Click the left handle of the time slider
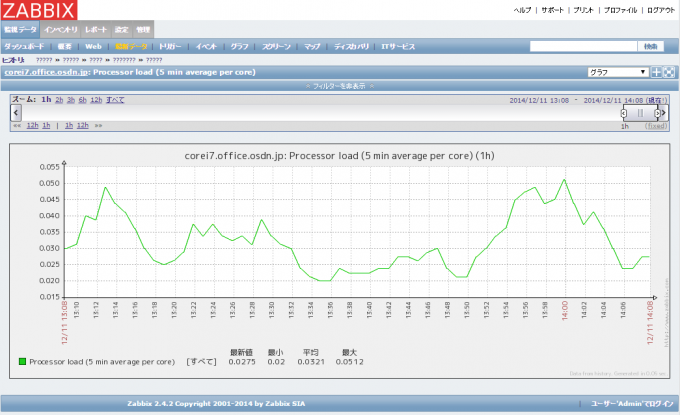The image size is (680, 415). pyautogui.click(x=624, y=113)
